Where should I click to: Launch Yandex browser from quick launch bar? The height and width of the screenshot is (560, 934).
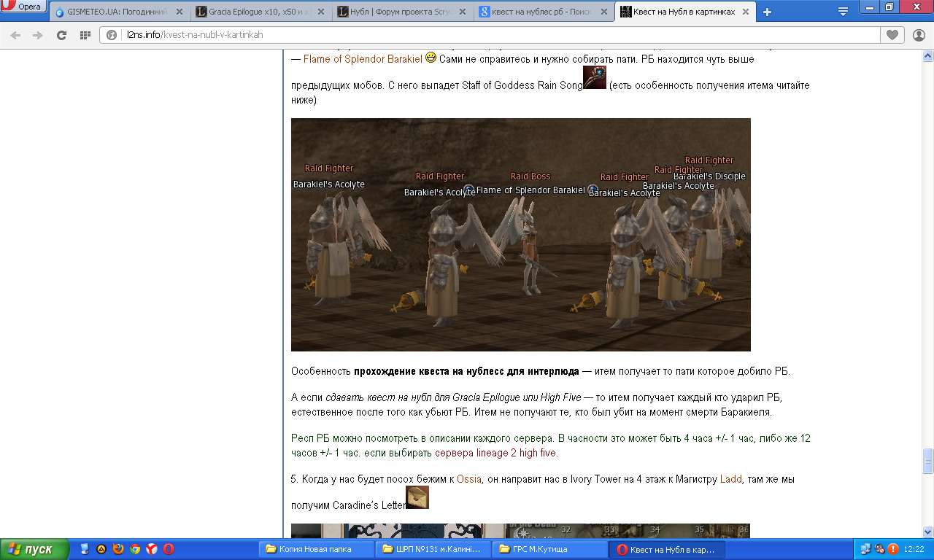click(x=152, y=549)
